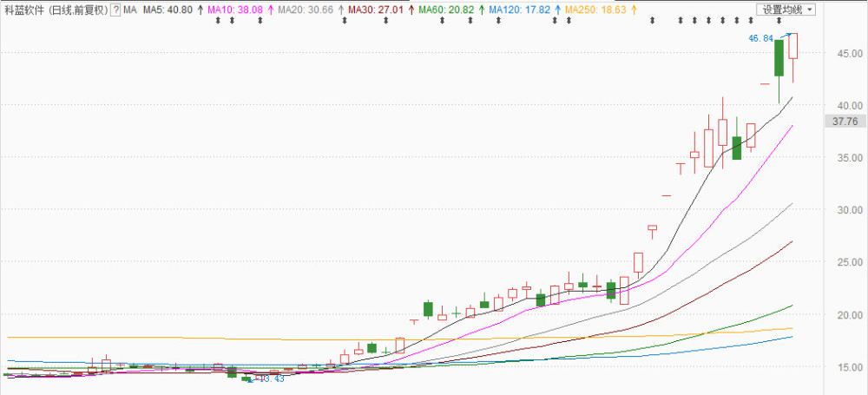Click the 13.43 low price label
This screenshot has width=868, height=395.
271,379
